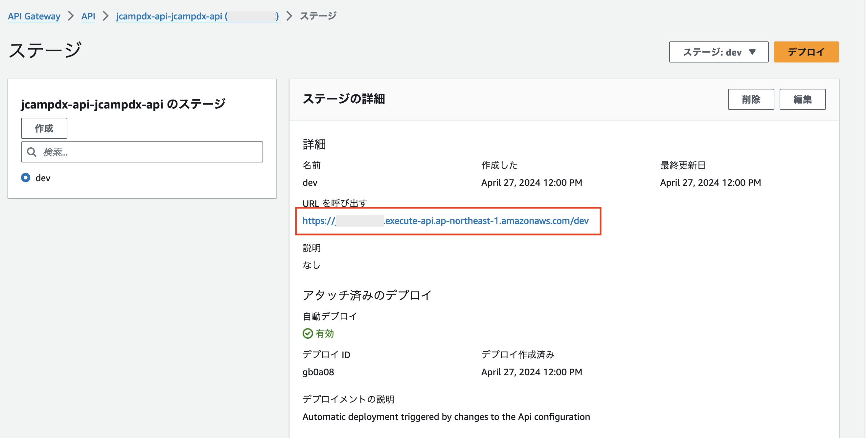
Task: Click the green checkmark icon next to 有効
Action: (x=308, y=333)
